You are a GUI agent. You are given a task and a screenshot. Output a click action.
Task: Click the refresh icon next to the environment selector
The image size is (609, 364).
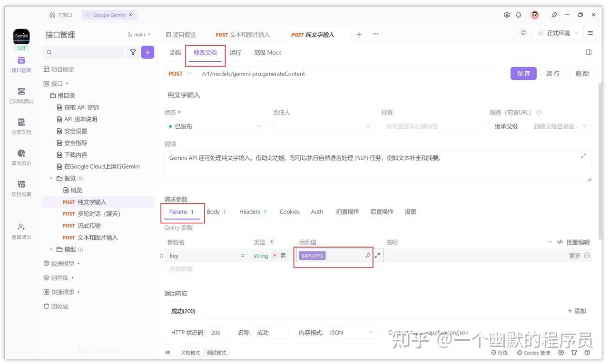(x=523, y=32)
